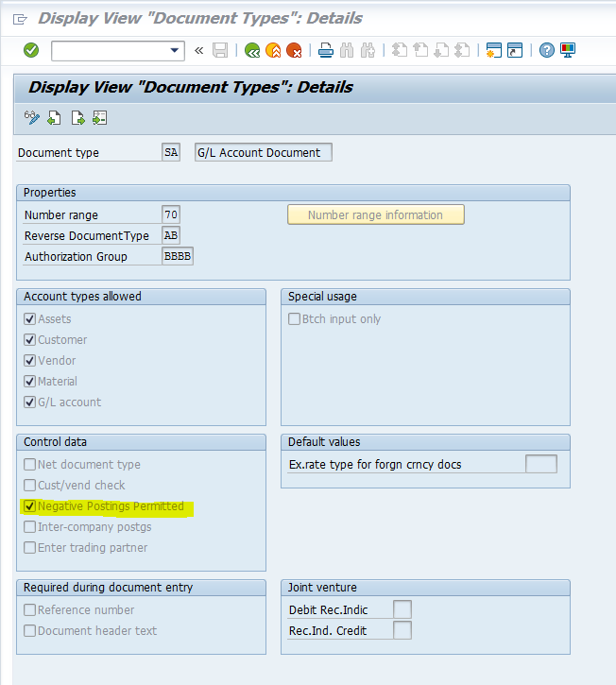Screen dimensions: 616x685
Task: Click the green checkmark Enter icon
Action: (31, 50)
